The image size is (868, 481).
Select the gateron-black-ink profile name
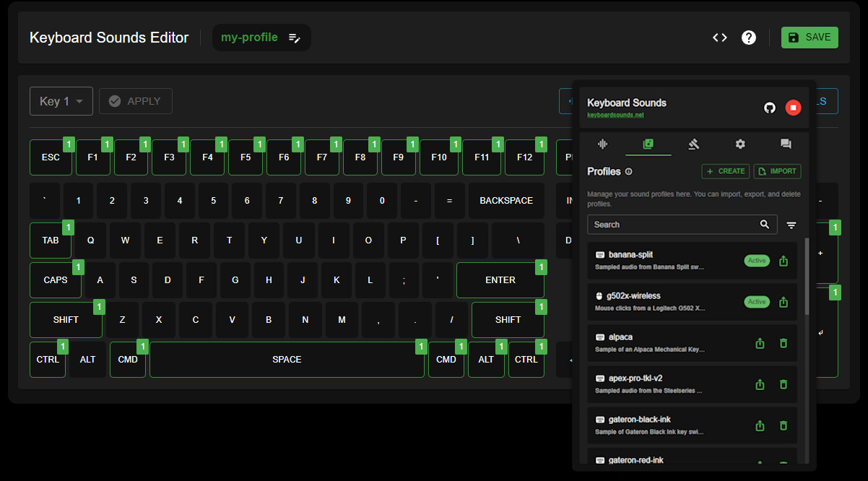click(x=638, y=420)
